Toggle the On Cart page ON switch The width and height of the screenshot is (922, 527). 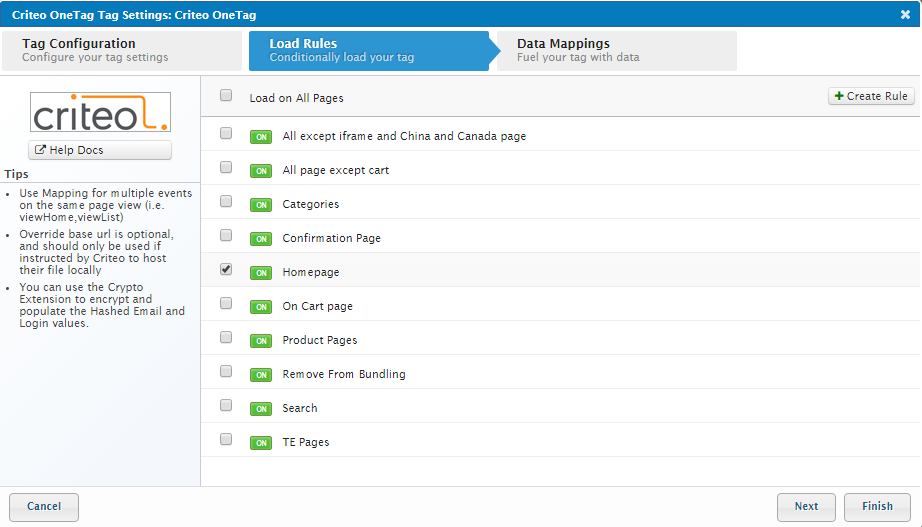[261, 307]
